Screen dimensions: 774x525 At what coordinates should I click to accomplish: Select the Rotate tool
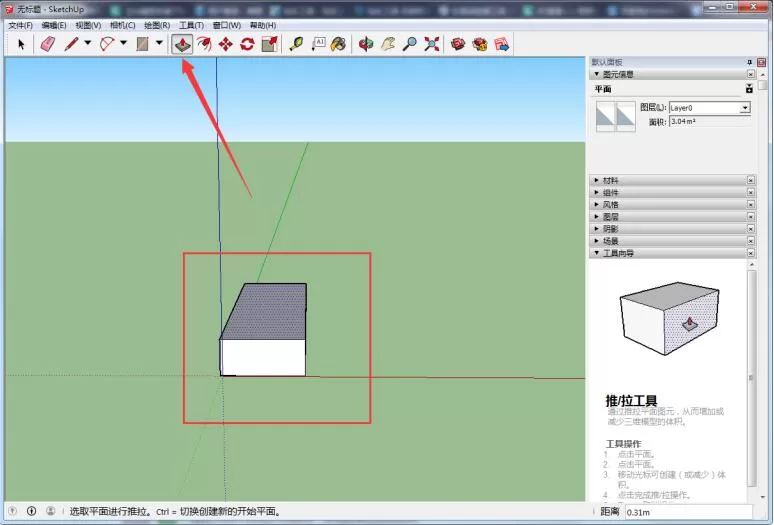coord(247,44)
